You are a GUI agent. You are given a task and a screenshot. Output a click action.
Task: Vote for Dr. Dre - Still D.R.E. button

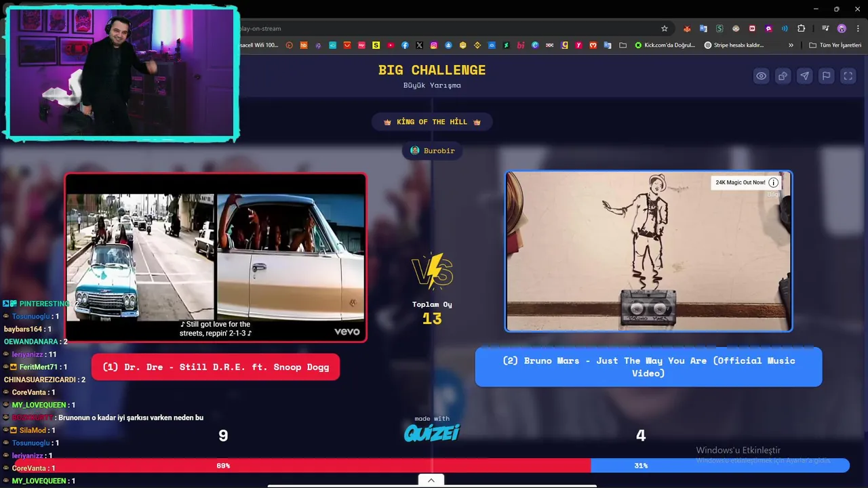click(216, 367)
